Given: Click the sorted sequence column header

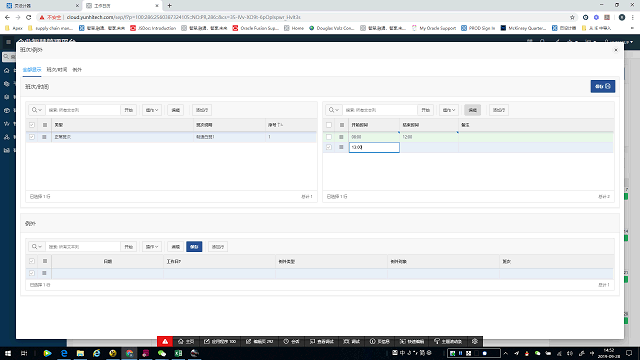Looking at the screenshot, I should tap(290, 125).
